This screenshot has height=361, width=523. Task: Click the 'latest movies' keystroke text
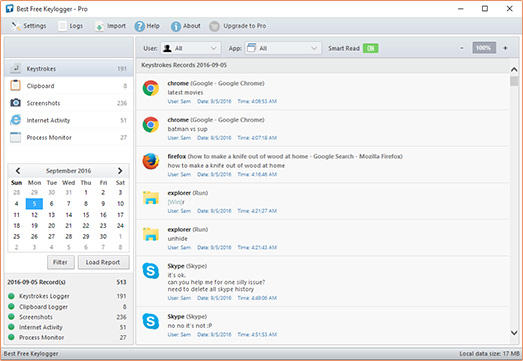tap(185, 92)
